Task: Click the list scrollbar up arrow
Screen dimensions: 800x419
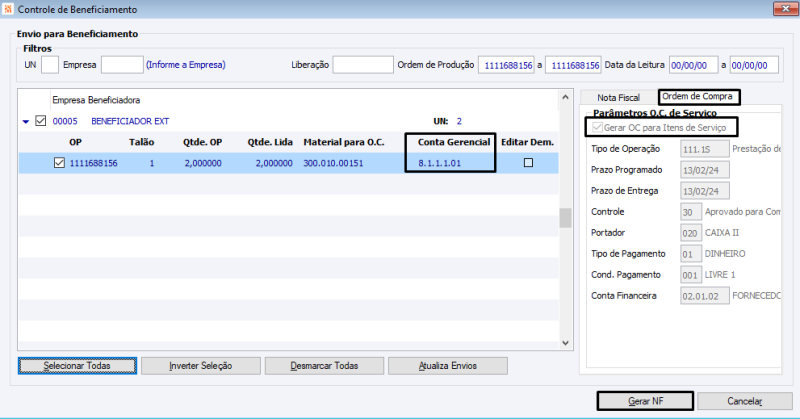Action: 565,97
